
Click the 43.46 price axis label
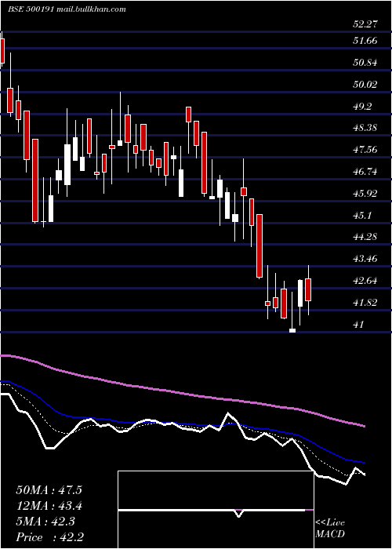point(365,259)
